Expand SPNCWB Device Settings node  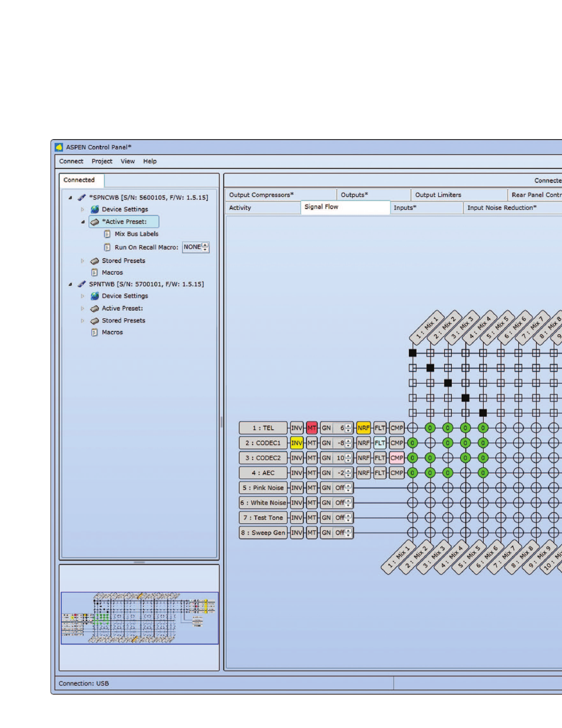[82, 209]
